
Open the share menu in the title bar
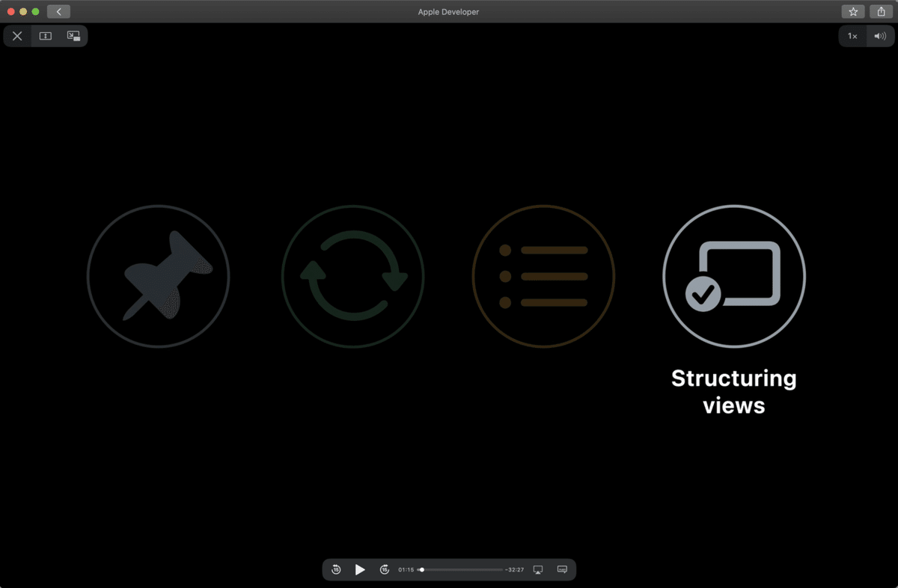click(881, 12)
